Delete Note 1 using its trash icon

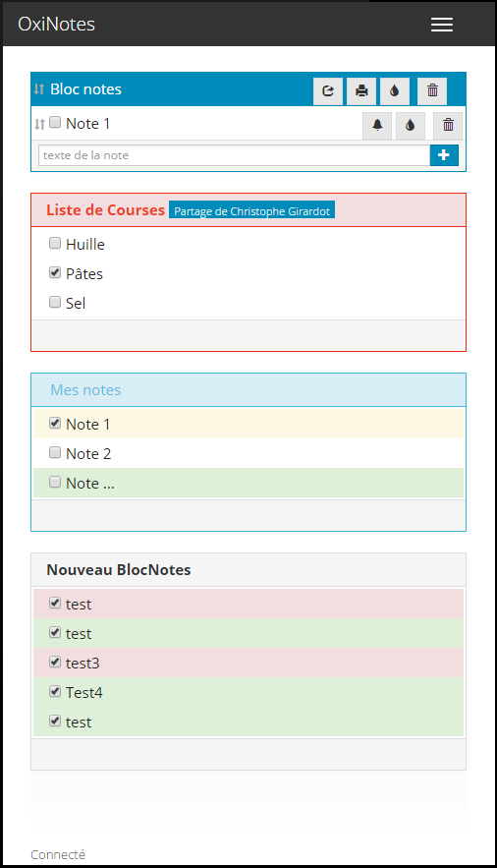(x=448, y=125)
